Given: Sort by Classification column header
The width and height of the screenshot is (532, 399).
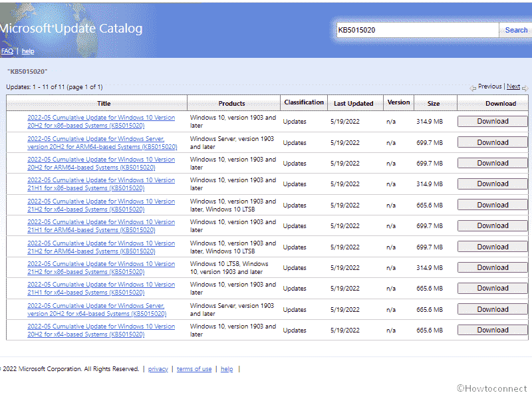Looking at the screenshot, I should point(304,102).
